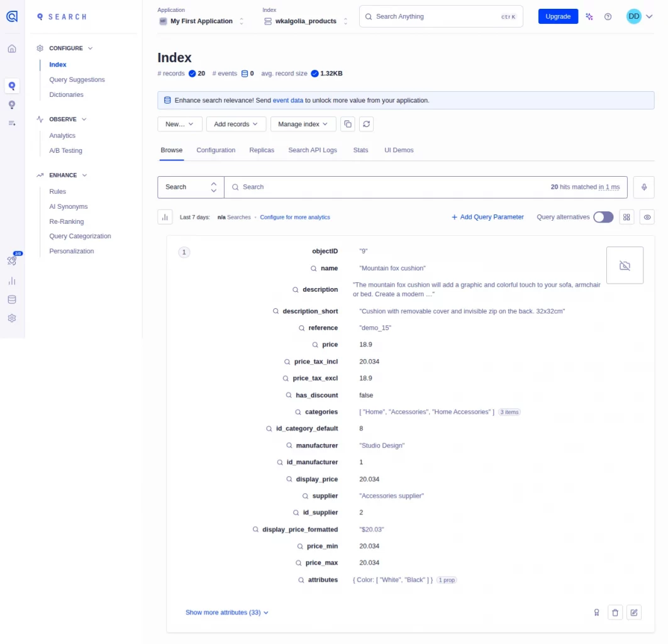Viewport: 668px width, 644px height.
Task: Open the Search section in the left sidebar
Action: (x=11, y=85)
